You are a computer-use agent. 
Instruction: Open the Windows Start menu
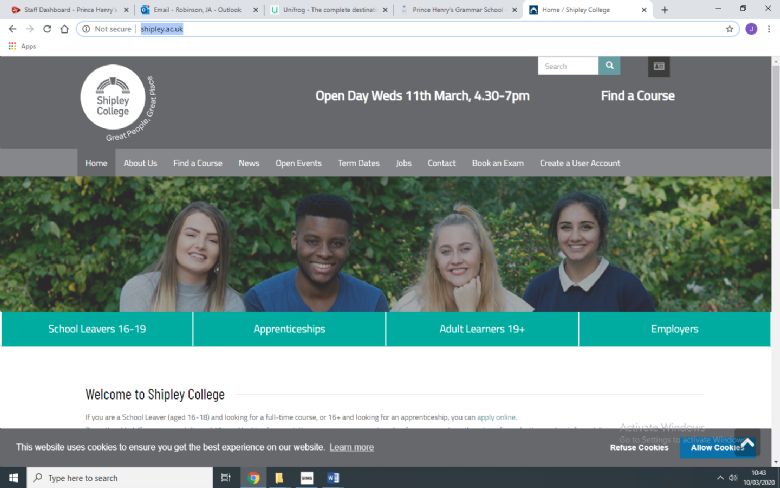pyautogui.click(x=13, y=478)
